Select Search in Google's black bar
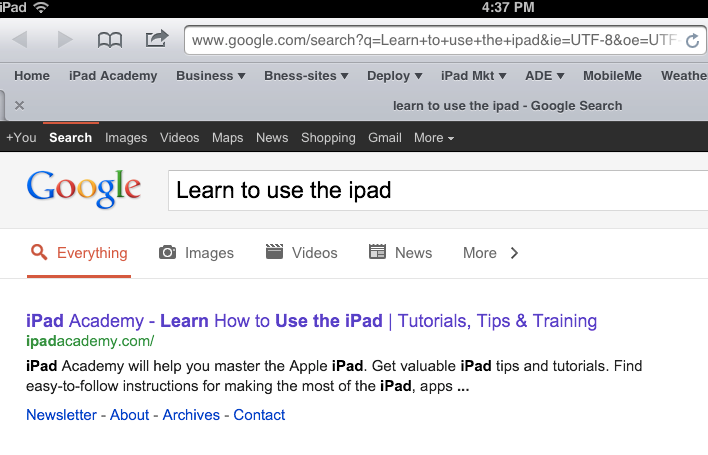This screenshot has height=455, width=708. pyautogui.click(x=70, y=137)
